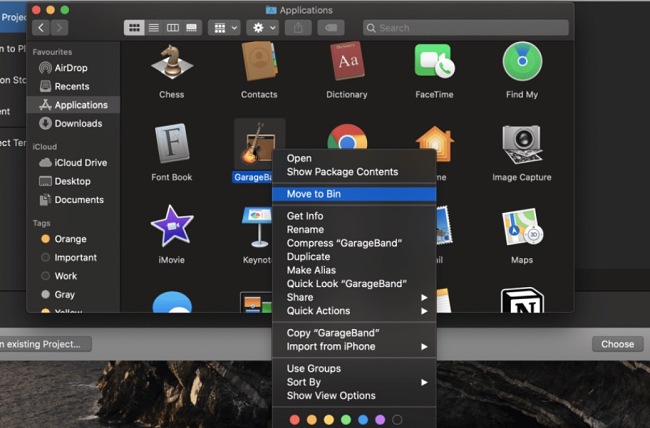This screenshot has width=650, height=428.
Task: Click the Edit Tags toolbar button
Action: click(331, 28)
